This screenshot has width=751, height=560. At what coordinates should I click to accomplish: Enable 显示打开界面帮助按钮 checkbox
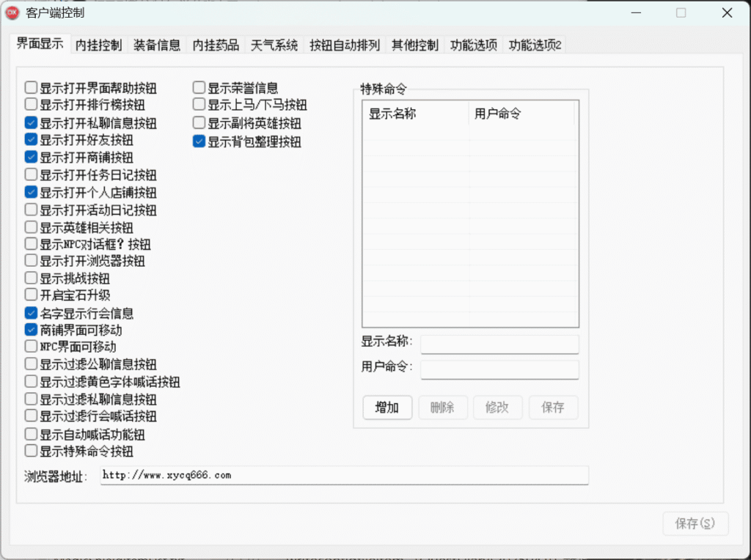[x=32, y=88]
